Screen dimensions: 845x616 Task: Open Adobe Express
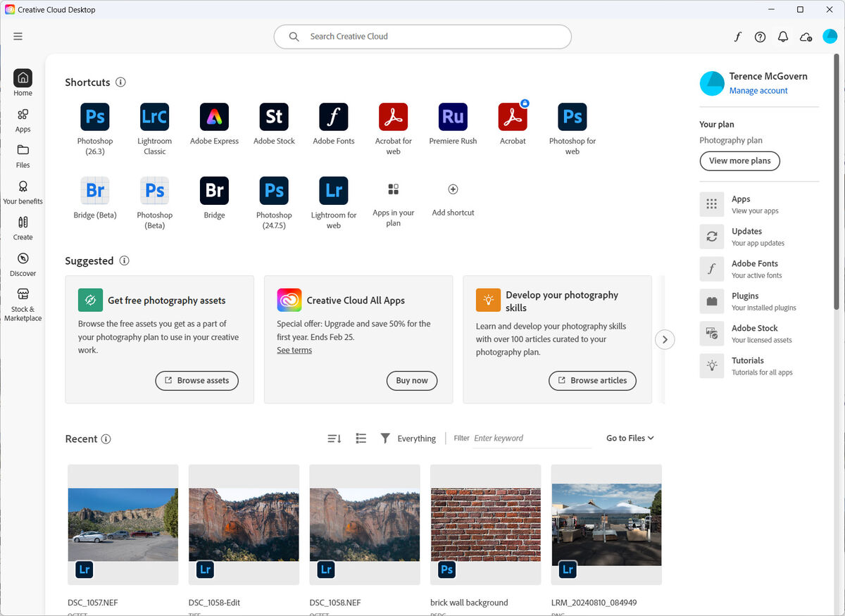click(x=214, y=116)
